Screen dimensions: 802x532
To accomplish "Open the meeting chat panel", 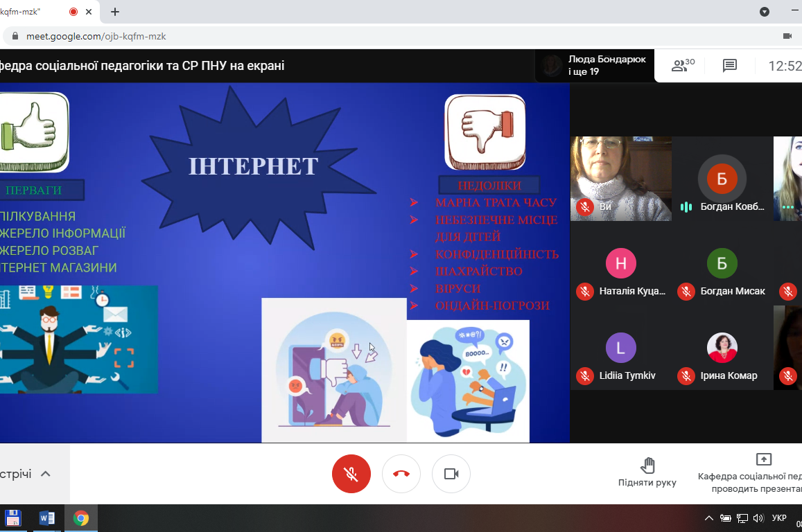I will point(729,66).
